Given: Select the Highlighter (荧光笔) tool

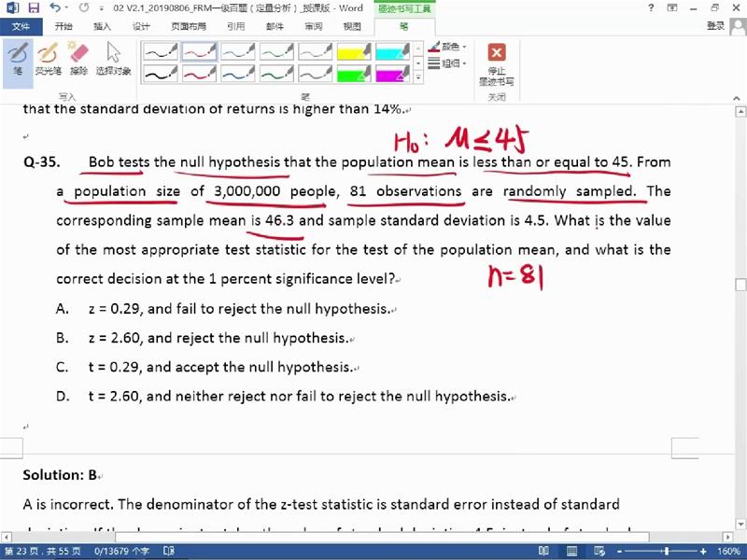Looking at the screenshot, I should coord(48,59).
